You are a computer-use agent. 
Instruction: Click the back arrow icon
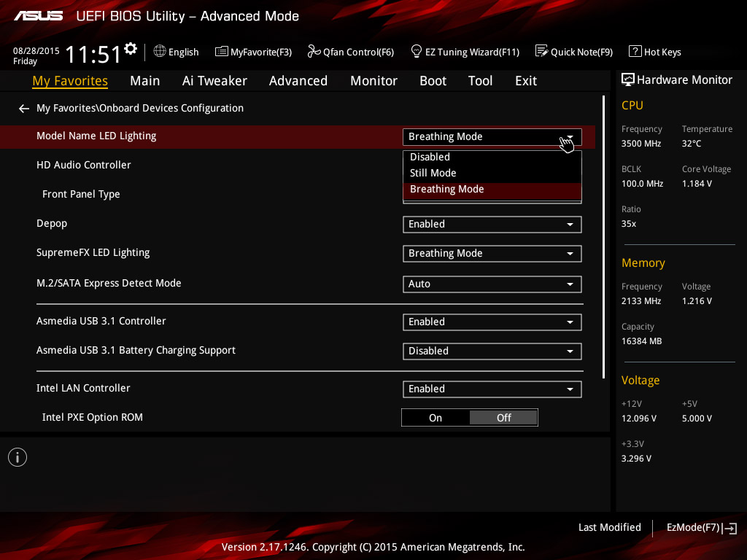tap(24, 109)
